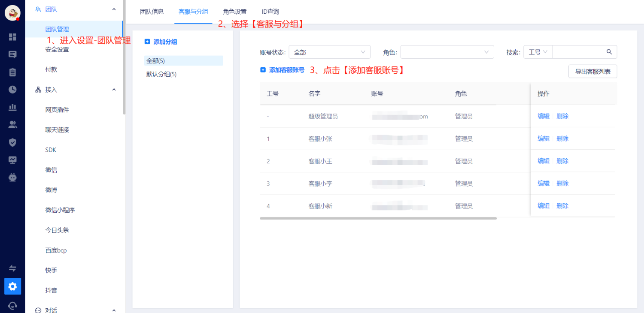Click the search magnifier icon
Screen dimensions: 644x313
tap(609, 52)
